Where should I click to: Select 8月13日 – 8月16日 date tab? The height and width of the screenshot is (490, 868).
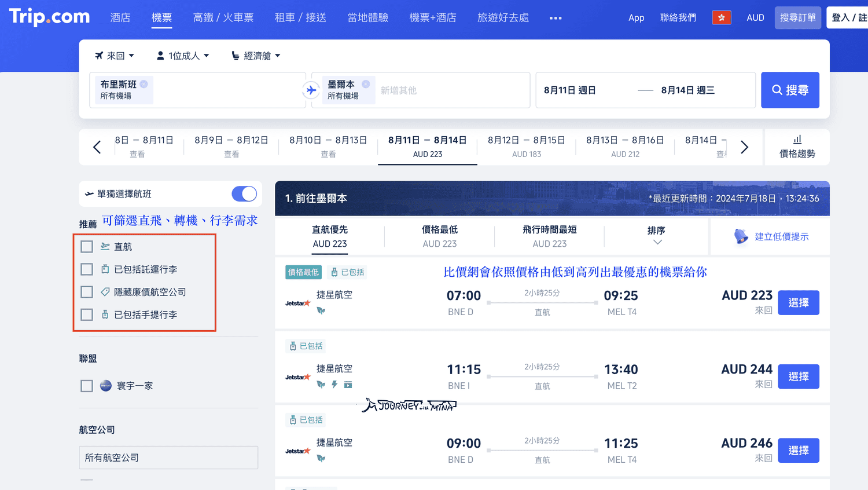(625, 147)
